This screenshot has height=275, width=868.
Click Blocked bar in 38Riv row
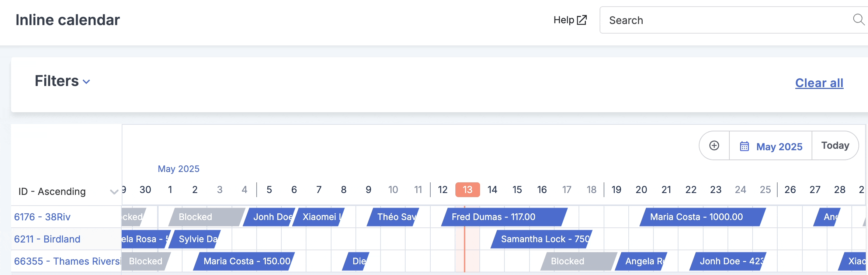[x=207, y=217]
